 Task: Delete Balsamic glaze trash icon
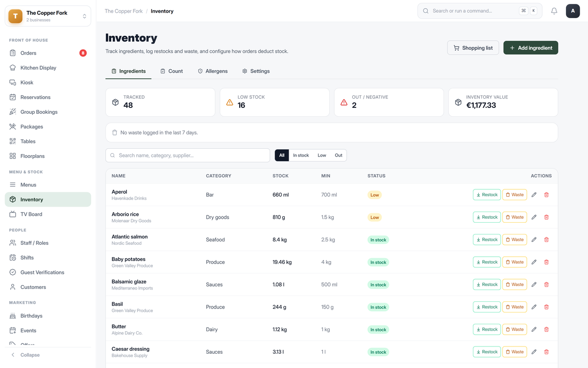click(546, 285)
